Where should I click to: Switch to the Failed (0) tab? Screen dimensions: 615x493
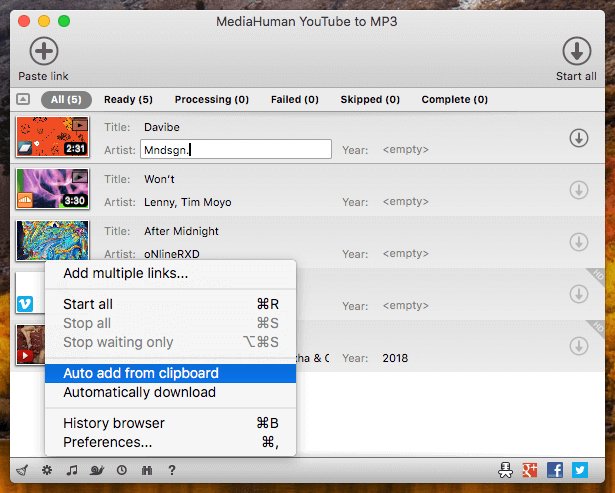tap(295, 99)
